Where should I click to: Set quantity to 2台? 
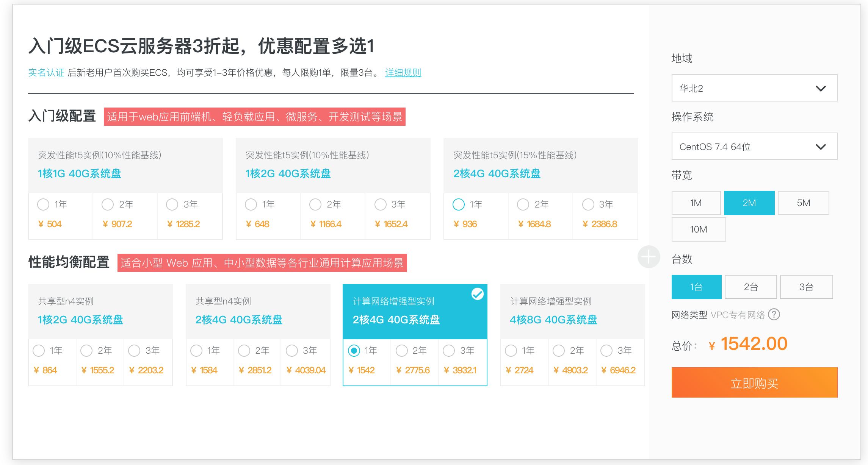click(750, 287)
